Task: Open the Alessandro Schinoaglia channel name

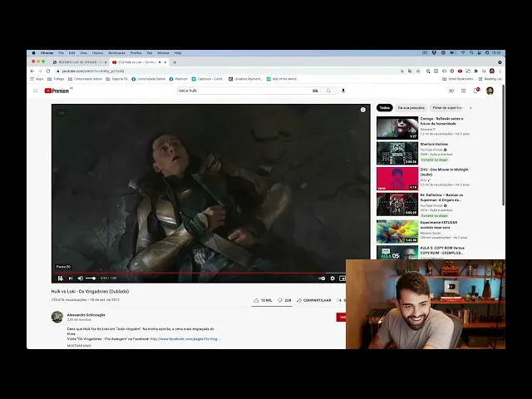Action: coord(86,315)
